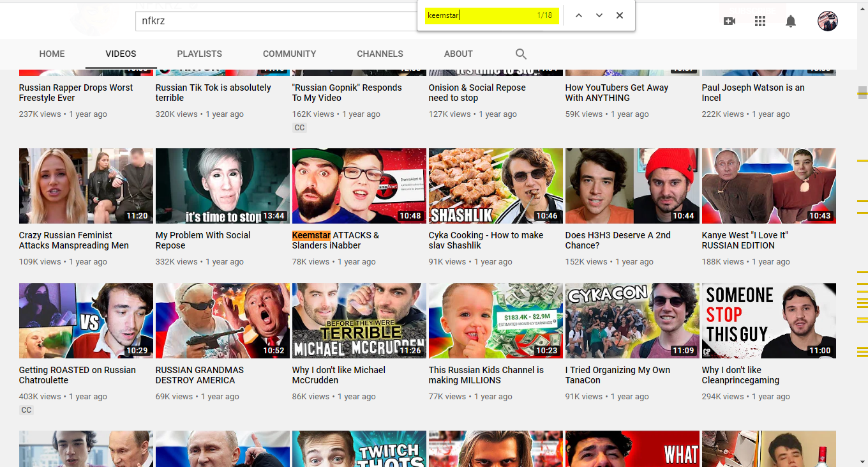This screenshot has width=868, height=467.
Task: Click the channel search magnifier icon
Action: [x=521, y=54]
